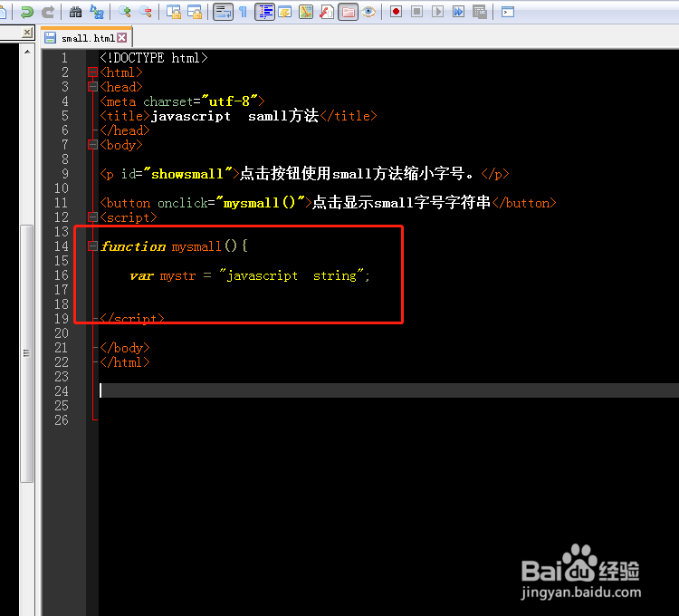Screen dimensions: 679x616
Task: Click the blue save-state icon on the small.html tab
Action: point(50,38)
